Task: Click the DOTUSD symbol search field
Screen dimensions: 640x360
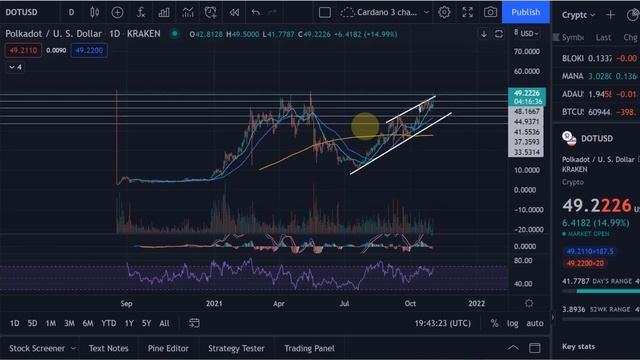Action: click(x=21, y=12)
